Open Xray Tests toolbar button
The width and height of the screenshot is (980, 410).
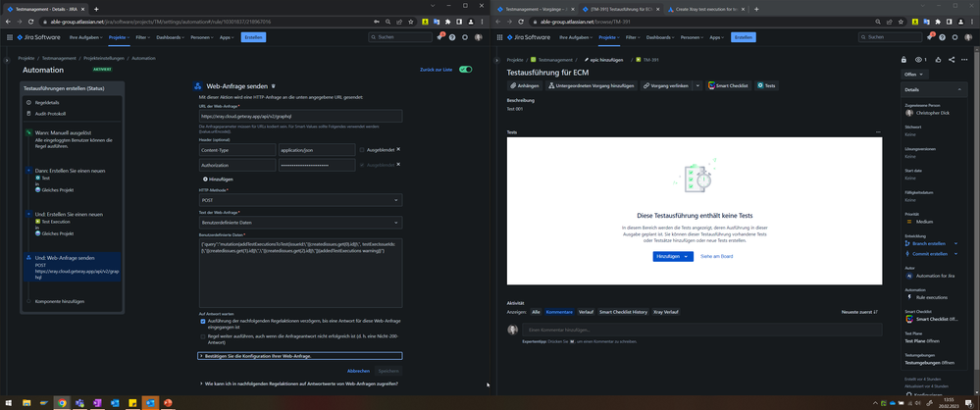click(x=767, y=85)
